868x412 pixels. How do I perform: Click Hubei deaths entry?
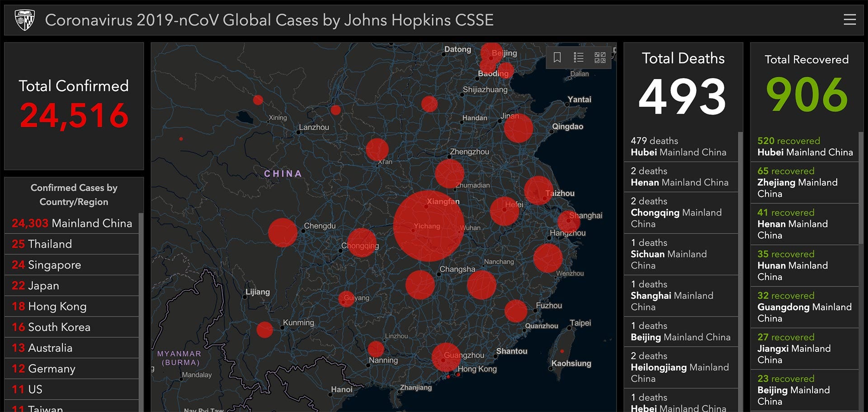click(681, 147)
